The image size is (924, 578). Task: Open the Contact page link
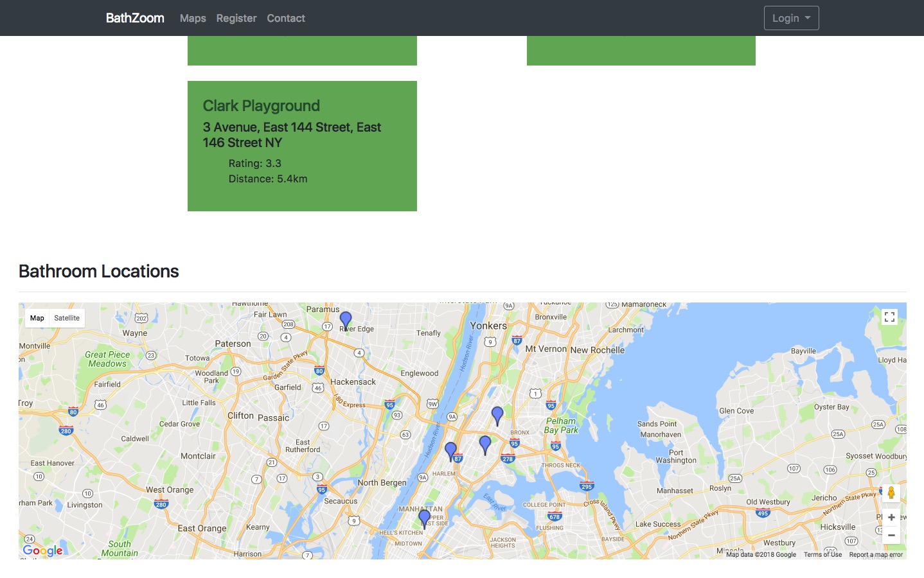[x=286, y=18]
